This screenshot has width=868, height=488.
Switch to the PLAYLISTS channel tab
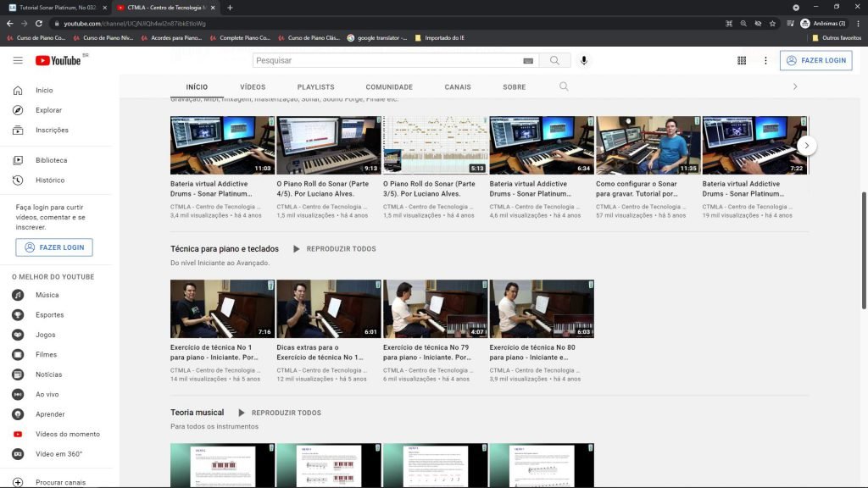coord(315,87)
